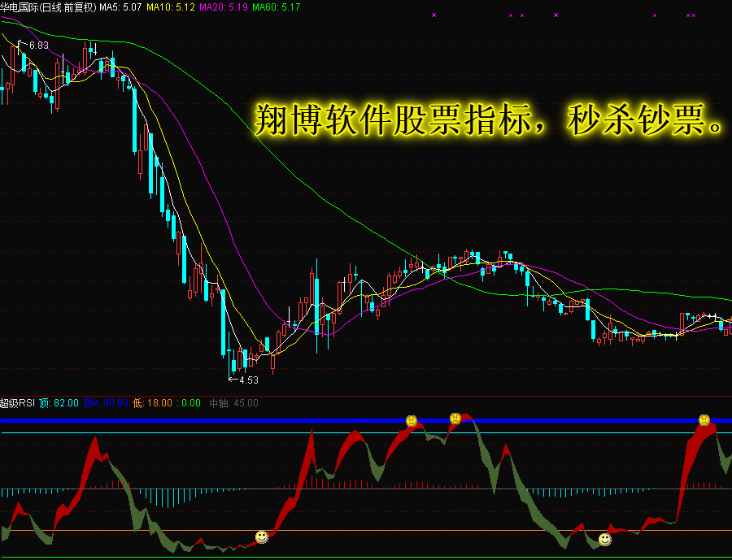Select the MA5: 5.07 legend label

pyautogui.click(x=120, y=7)
